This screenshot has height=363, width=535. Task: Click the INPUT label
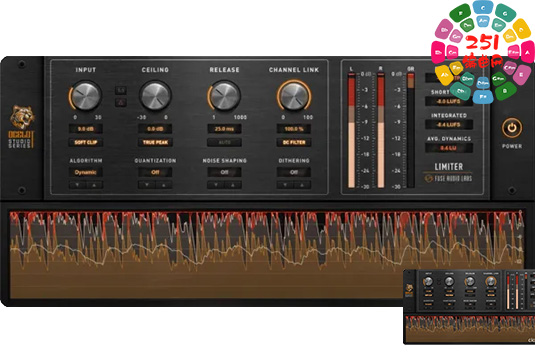click(86, 70)
